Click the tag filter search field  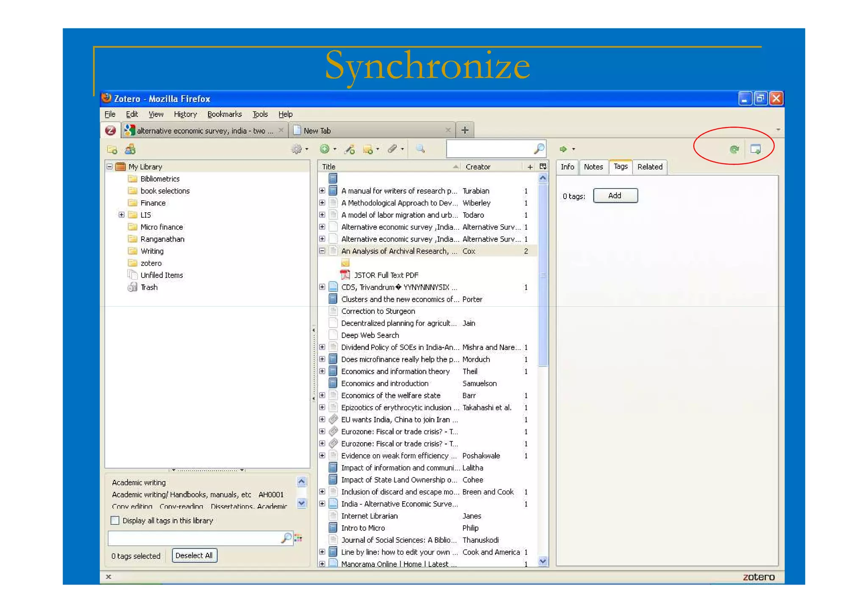coord(193,538)
